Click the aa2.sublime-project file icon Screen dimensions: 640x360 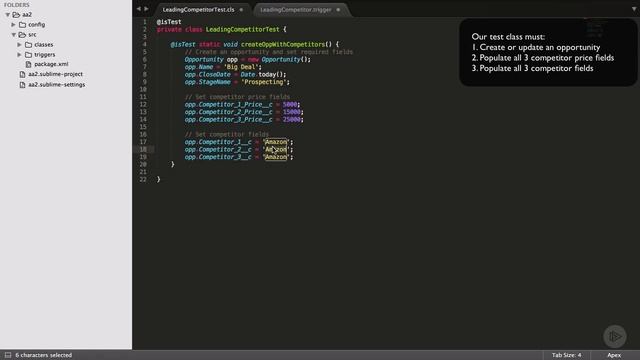[22, 74]
